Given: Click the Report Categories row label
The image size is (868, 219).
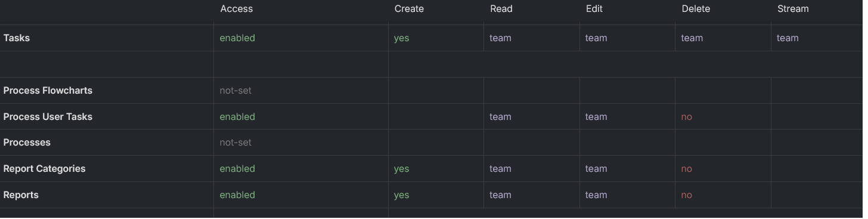Looking at the screenshot, I should (x=45, y=169).
